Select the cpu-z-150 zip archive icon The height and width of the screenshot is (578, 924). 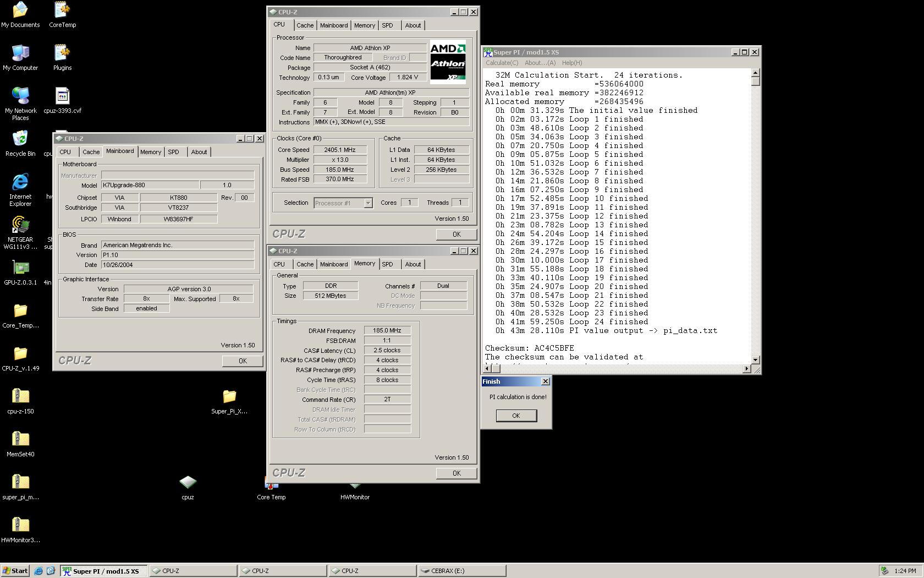[x=20, y=401]
